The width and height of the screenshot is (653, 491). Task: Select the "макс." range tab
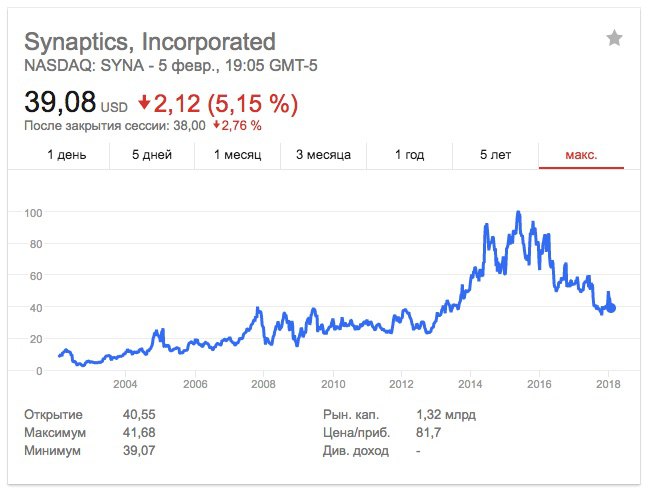click(581, 155)
